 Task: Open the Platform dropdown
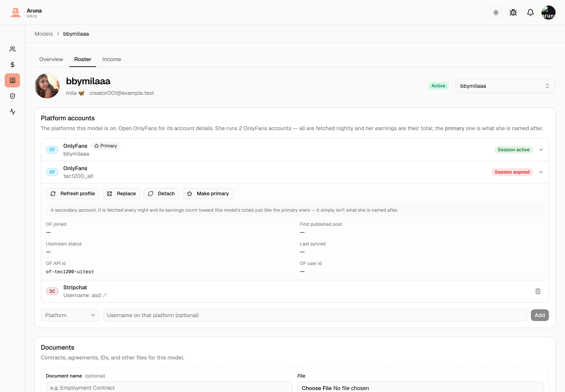click(70, 315)
